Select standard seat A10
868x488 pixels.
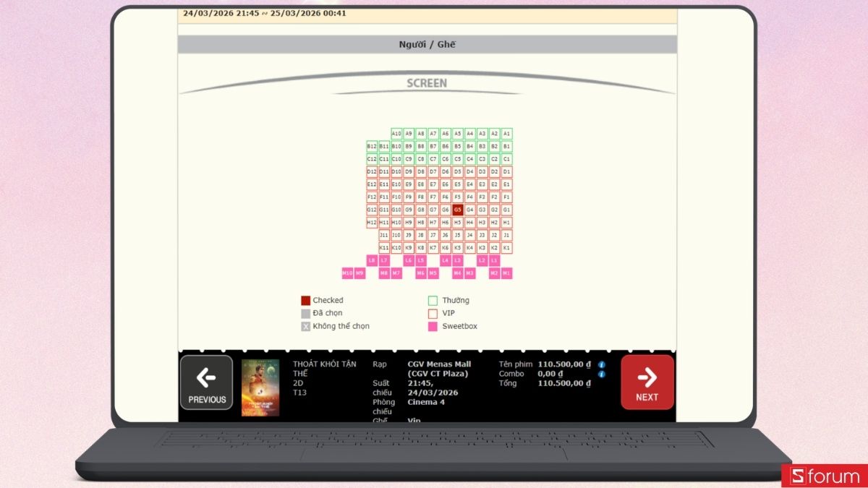(396, 134)
